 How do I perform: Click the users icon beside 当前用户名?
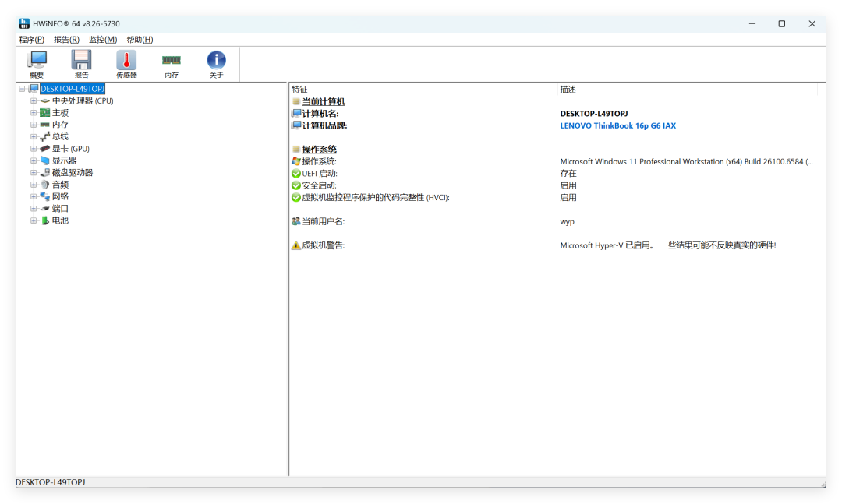296,221
